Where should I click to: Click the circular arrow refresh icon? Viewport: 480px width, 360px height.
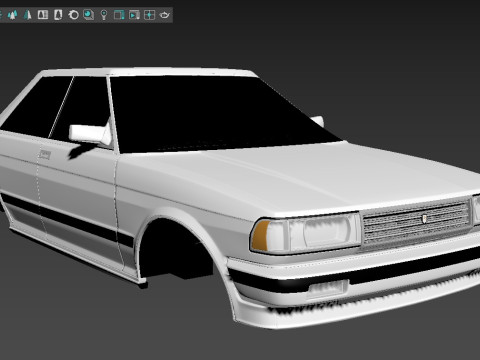73,15
